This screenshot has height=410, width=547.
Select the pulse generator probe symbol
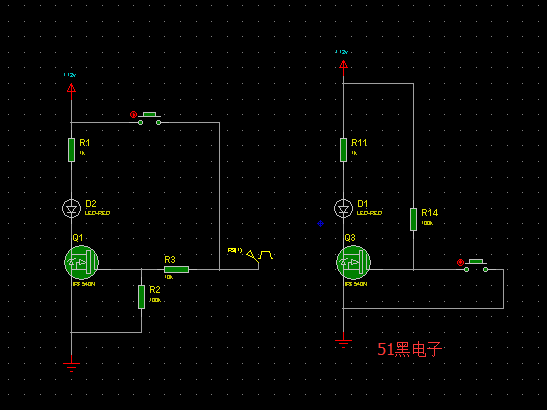[260, 256]
